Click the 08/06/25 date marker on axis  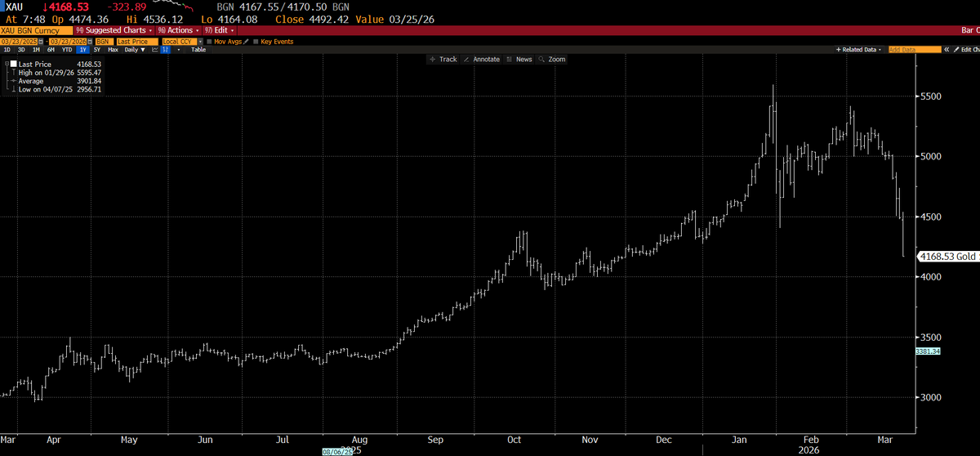point(336,452)
